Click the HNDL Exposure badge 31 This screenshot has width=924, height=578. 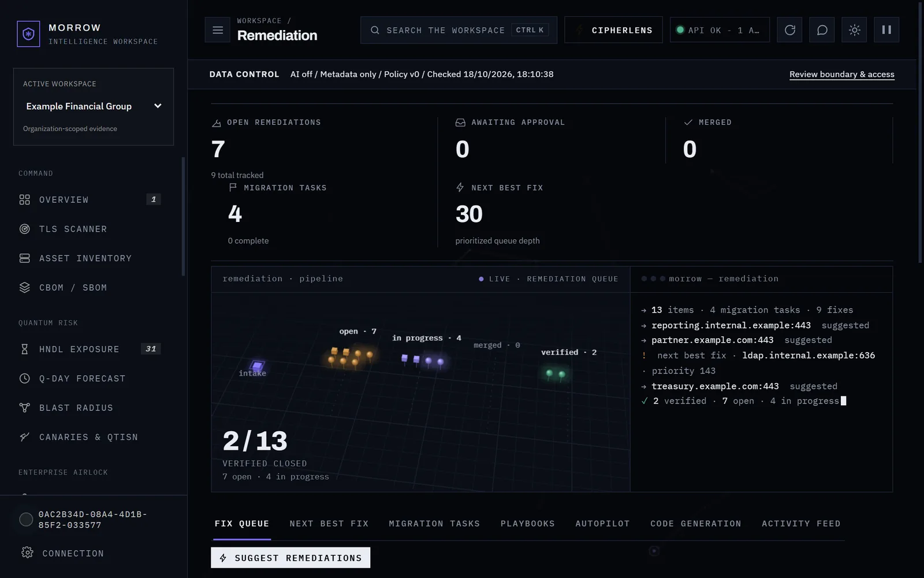pyautogui.click(x=151, y=349)
